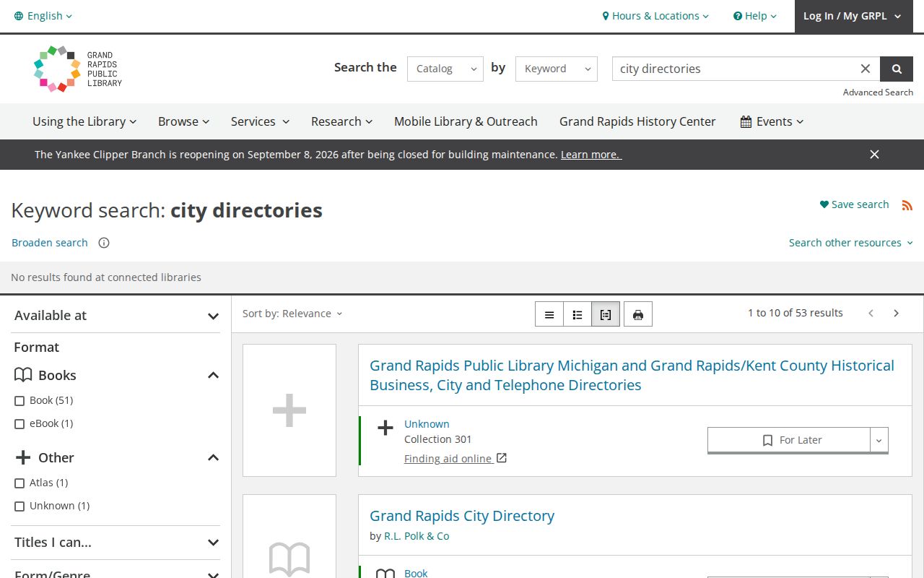The height and width of the screenshot is (578, 924).
Task: Open the Events menu
Action: [x=772, y=121]
